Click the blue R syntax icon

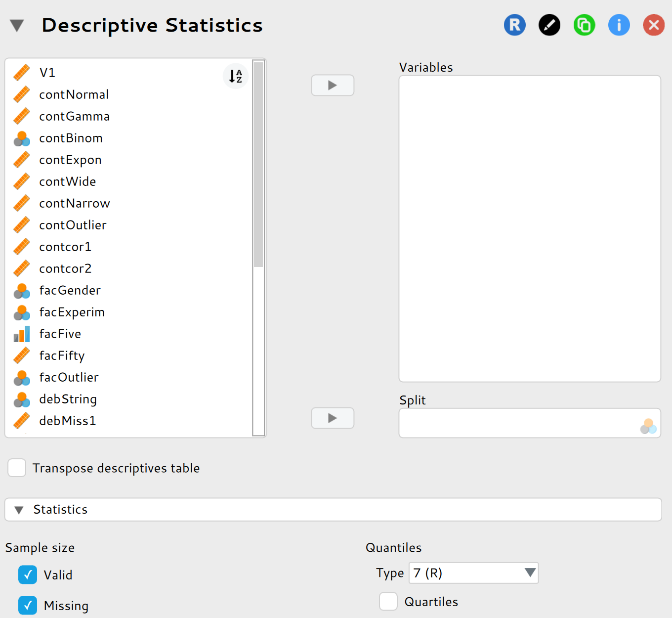coord(514,25)
